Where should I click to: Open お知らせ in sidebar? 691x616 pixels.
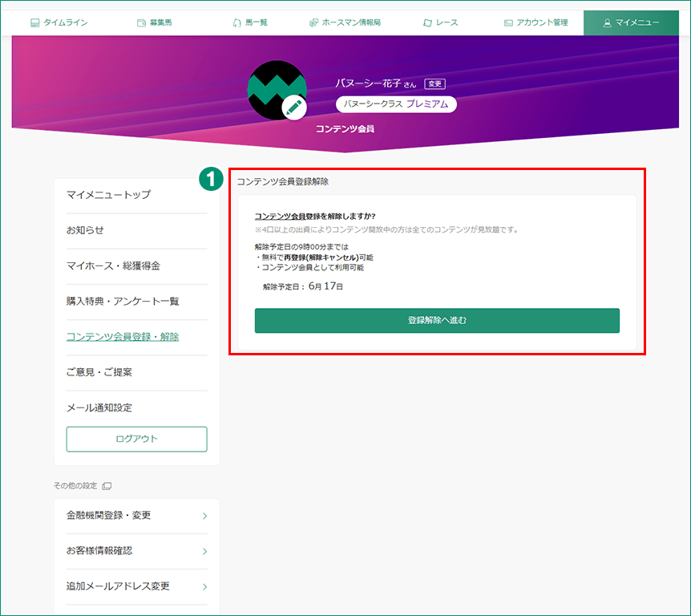click(85, 230)
